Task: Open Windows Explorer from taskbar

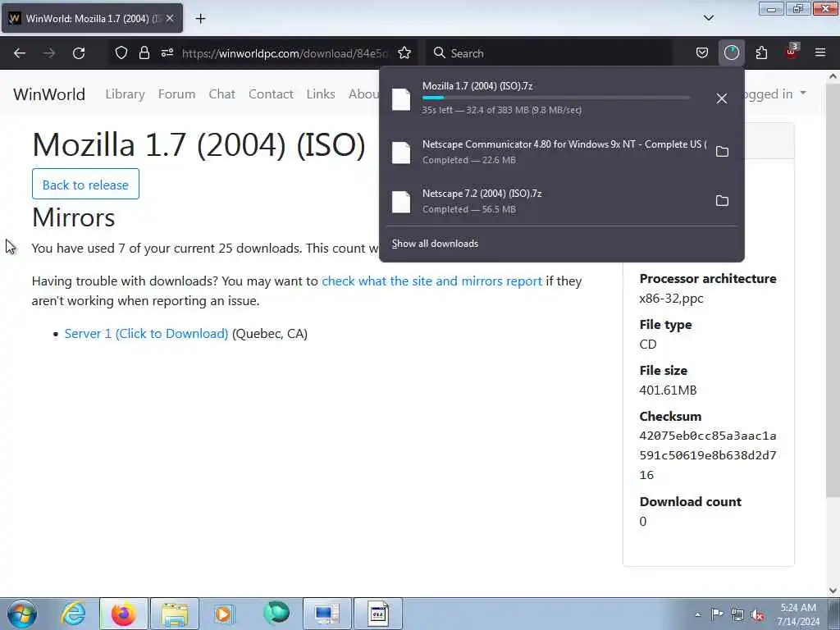Action: (x=175, y=614)
